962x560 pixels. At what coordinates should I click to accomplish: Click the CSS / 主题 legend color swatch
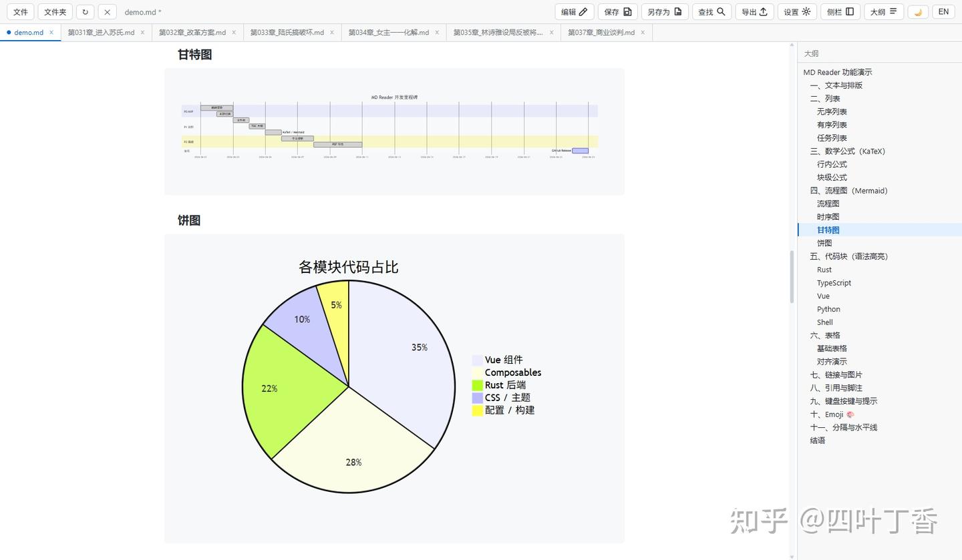click(477, 398)
